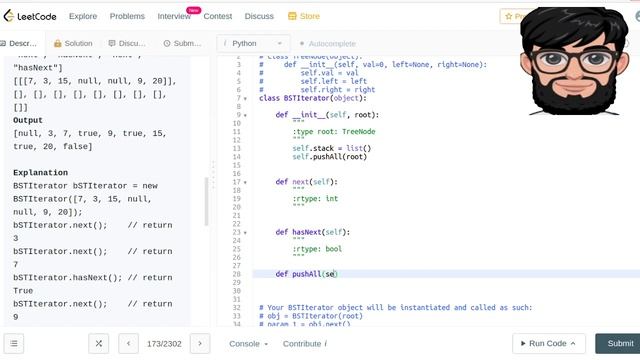This screenshot has height=360, width=640.
Task: Click the Premium star icon
Action: (x=508, y=16)
